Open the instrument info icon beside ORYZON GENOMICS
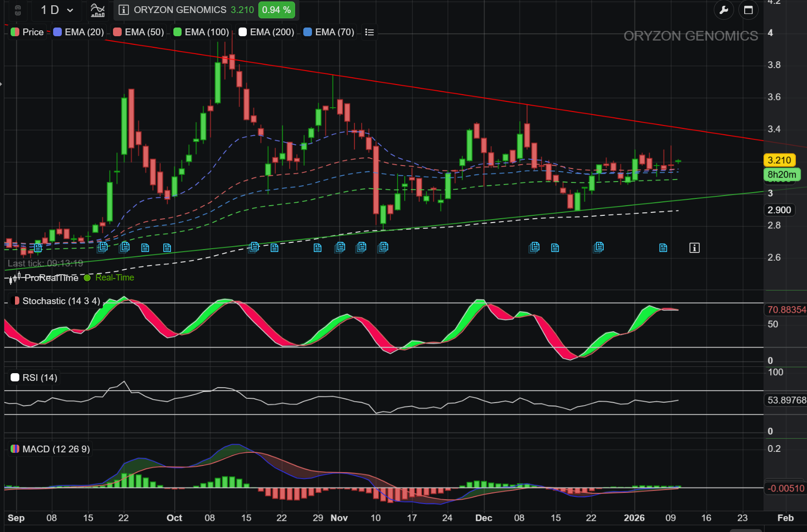The width and height of the screenshot is (807, 532). tap(124, 10)
